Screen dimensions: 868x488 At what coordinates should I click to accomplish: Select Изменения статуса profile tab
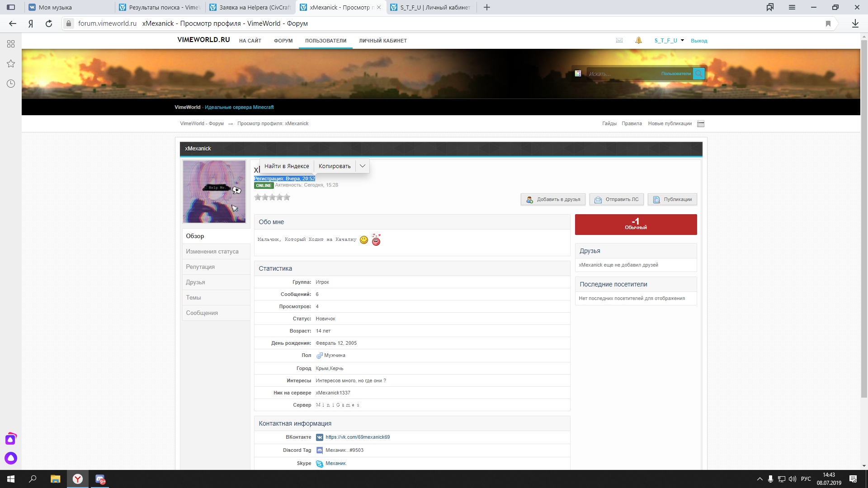click(216, 252)
